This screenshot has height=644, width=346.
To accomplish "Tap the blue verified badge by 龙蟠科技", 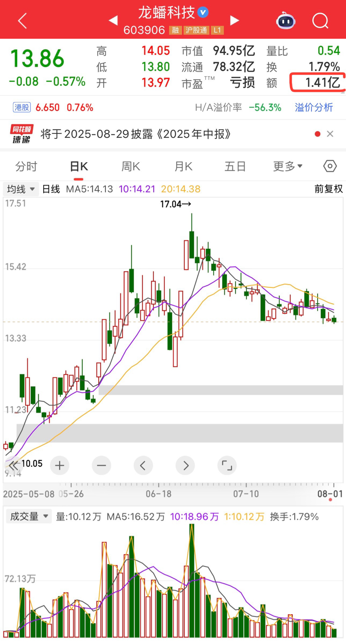I will (x=203, y=12).
